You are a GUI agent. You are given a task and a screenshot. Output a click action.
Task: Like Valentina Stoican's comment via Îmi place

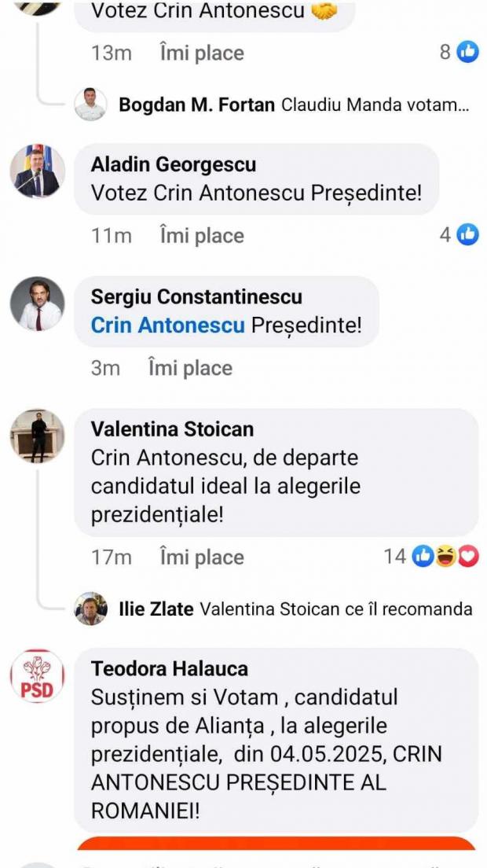pos(202,557)
